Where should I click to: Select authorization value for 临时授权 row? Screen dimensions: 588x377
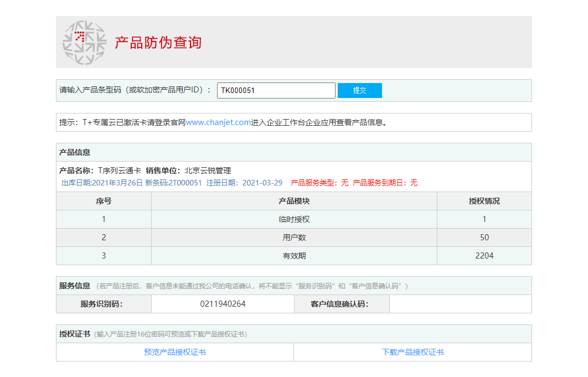[x=484, y=219]
